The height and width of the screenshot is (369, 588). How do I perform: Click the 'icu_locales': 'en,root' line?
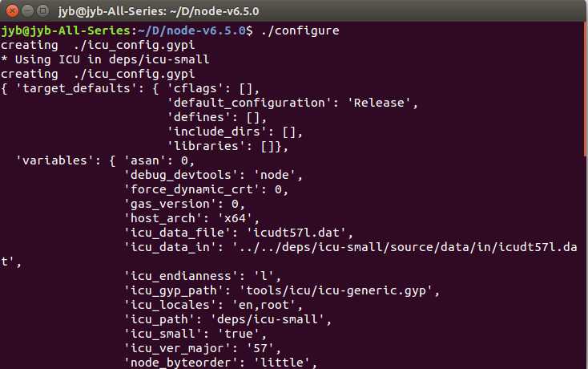[213, 305]
